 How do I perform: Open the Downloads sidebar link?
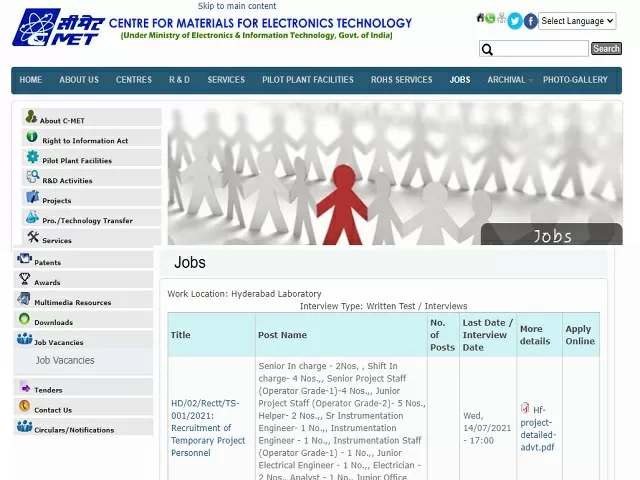(x=53, y=322)
